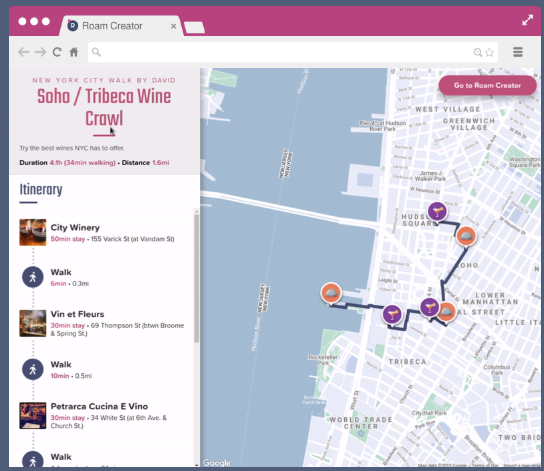544x471 pixels.
Task: Select Vin et Fleurs itinerary title
Action: 77,314
